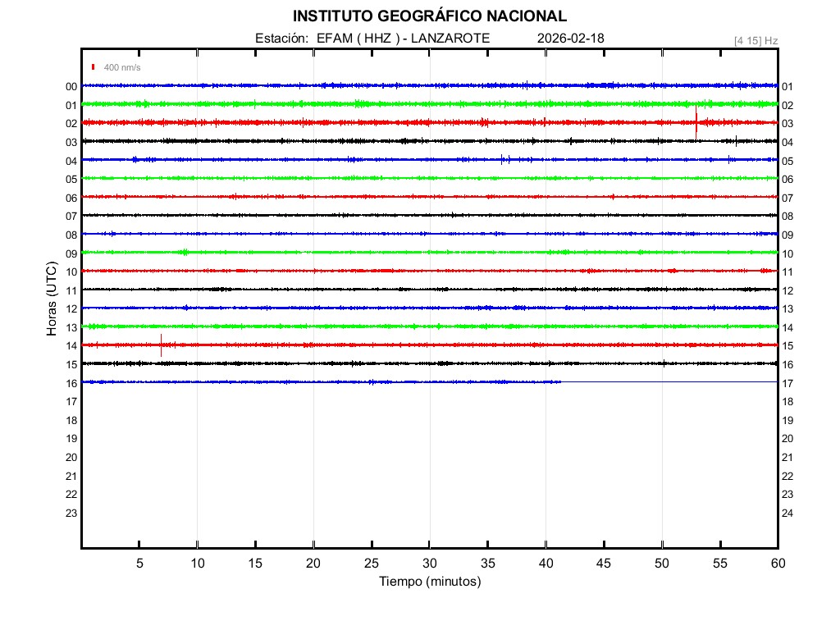Select the 00 hour label on left axis
The width and height of the screenshot is (840, 630).
(x=71, y=86)
